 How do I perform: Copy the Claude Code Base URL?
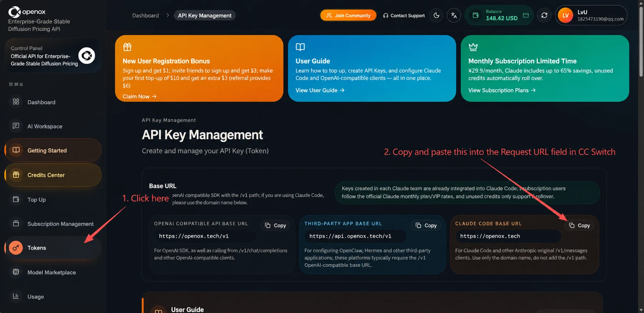[580, 225]
